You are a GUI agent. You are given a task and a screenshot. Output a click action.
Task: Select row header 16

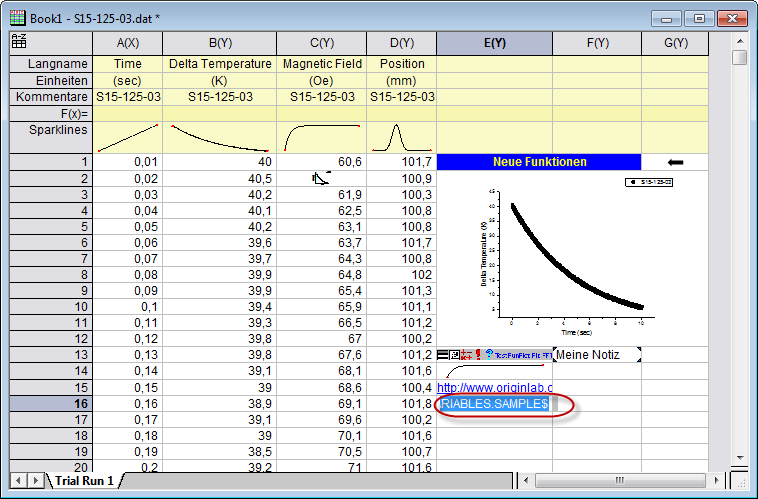coord(51,404)
